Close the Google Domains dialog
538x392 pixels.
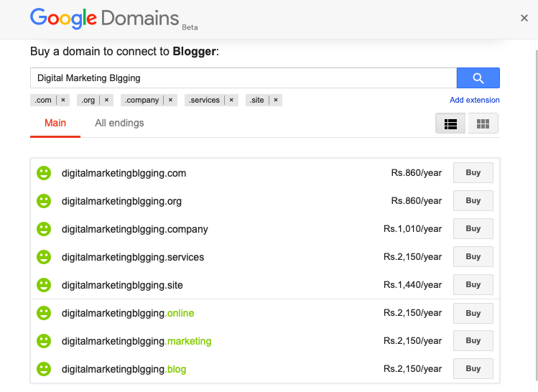(x=524, y=18)
